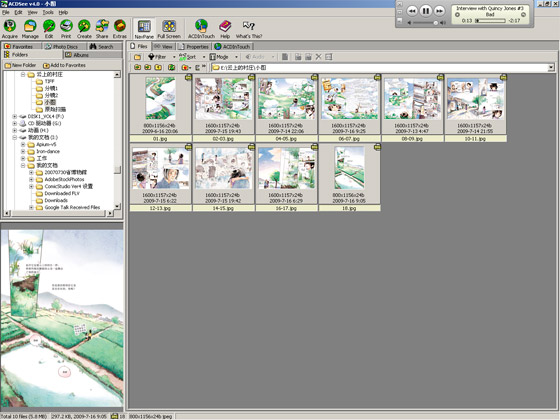Toggle the NavPane toolbar button
Screen dimensions: 560x420
pyautogui.click(x=144, y=29)
